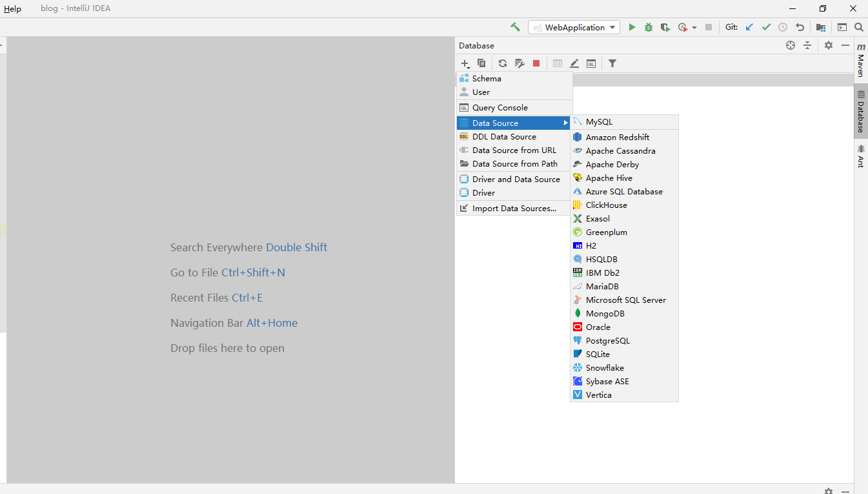Screen dimensions: 868x494
Task: Expand the Data Source submenu
Action: tap(514, 123)
